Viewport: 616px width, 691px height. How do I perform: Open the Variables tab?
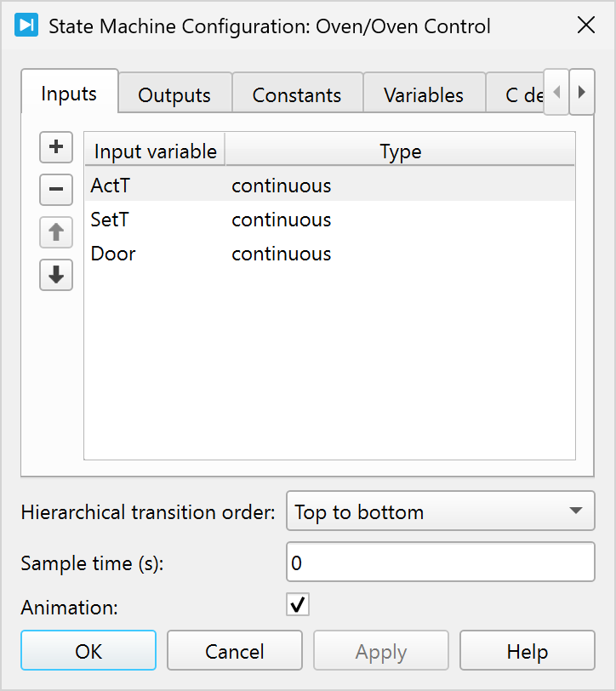(423, 95)
